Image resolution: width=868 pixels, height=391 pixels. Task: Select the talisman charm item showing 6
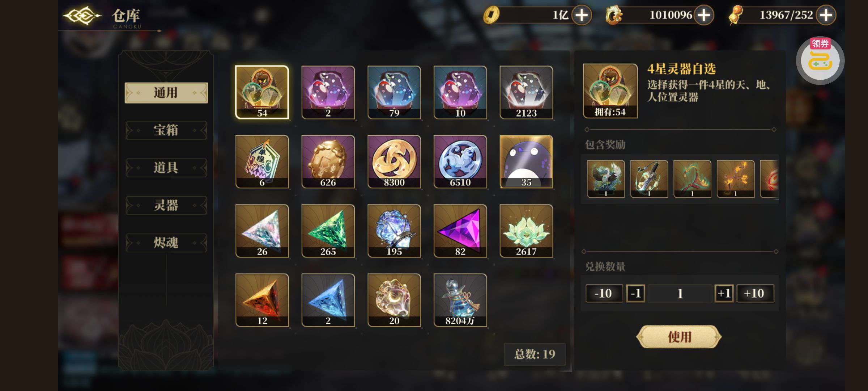[262, 161]
